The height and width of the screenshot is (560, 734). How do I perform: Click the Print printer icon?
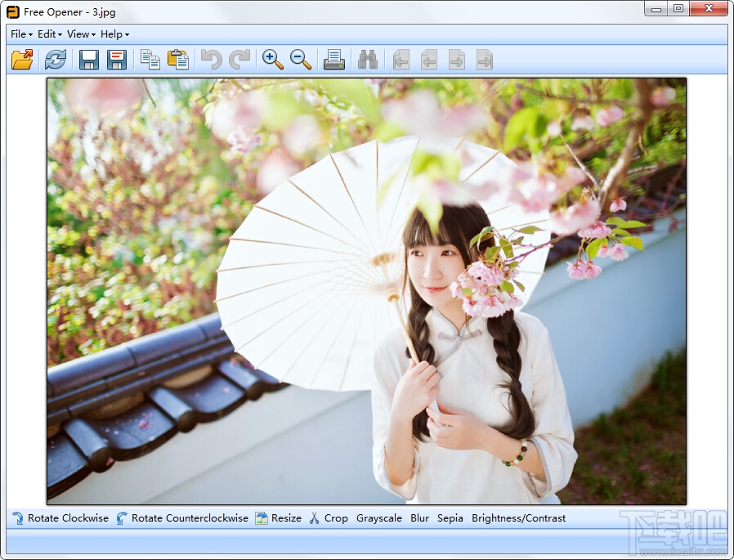(334, 60)
